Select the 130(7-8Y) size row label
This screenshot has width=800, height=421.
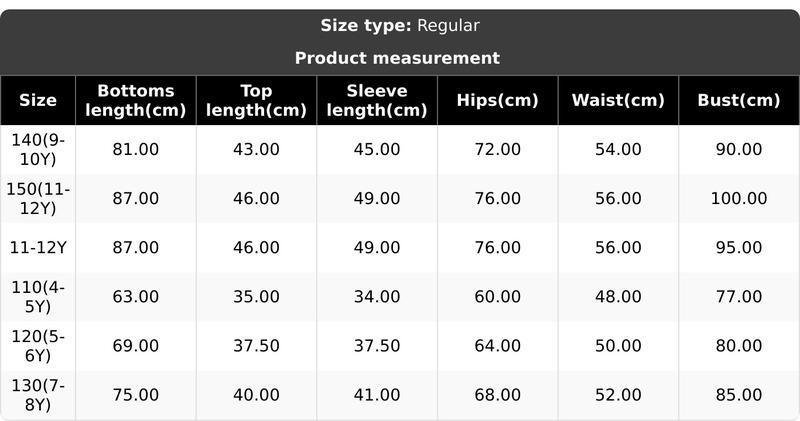(38, 394)
